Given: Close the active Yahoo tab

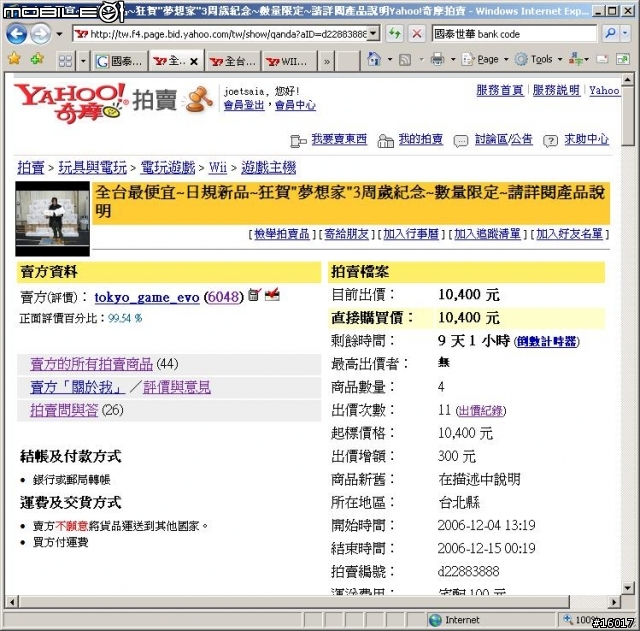Looking at the screenshot, I should [194, 62].
